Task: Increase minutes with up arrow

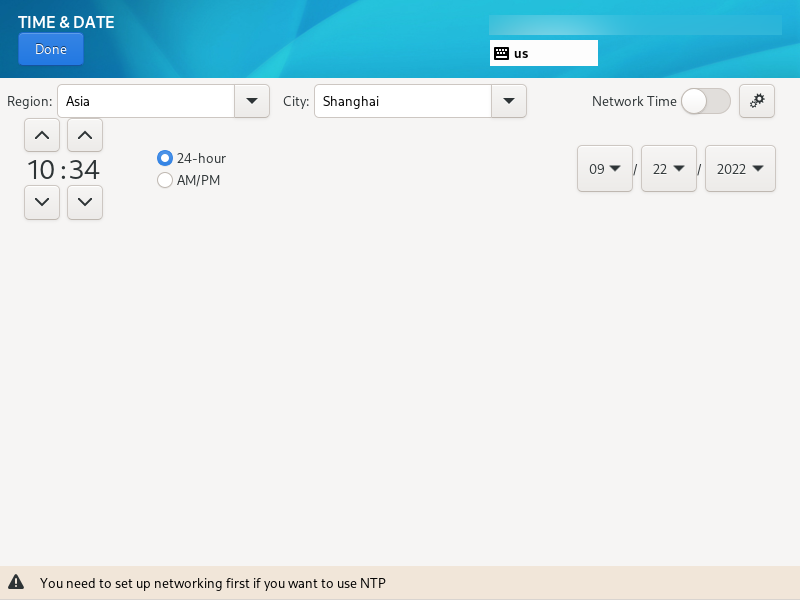Action: pyautogui.click(x=85, y=135)
